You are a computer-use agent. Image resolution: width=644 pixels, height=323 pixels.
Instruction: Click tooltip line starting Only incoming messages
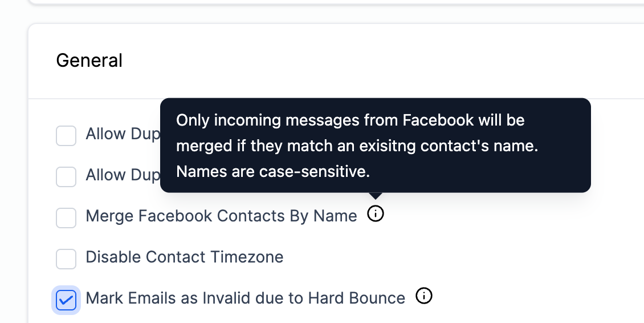click(350, 120)
